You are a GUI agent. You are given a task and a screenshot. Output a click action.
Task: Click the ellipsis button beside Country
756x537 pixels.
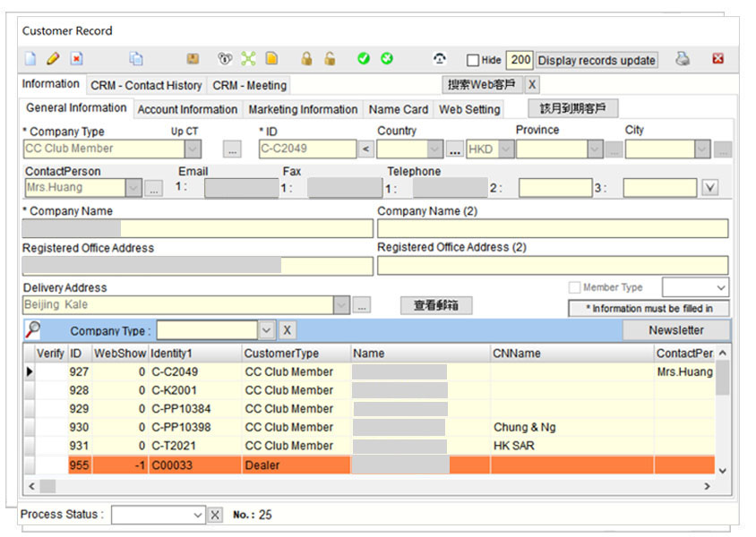455,149
